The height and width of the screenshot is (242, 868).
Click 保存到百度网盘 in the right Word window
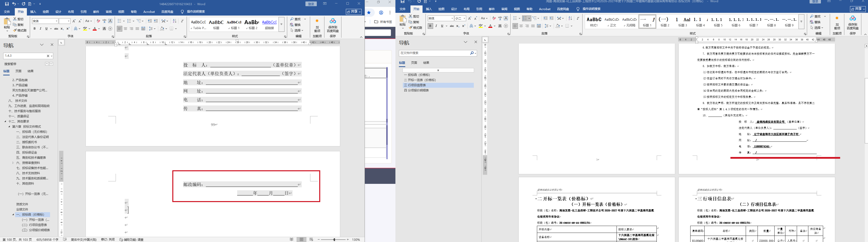point(853,23)
